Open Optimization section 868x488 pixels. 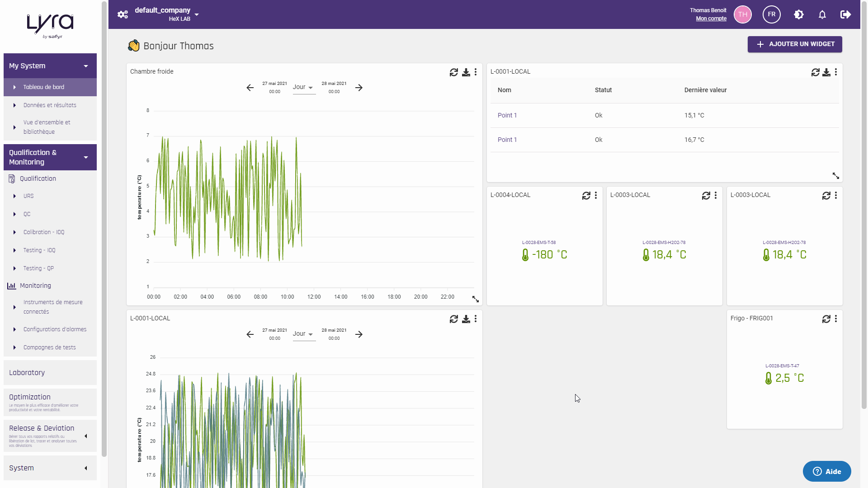[x=50, y=402]
